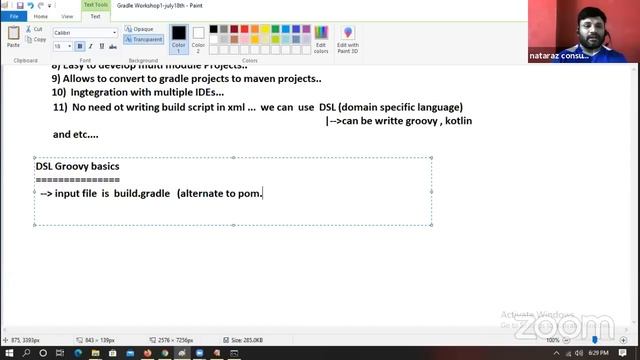
Task: Open Cortana from the taskbar
Action: (x=43, y=353)
